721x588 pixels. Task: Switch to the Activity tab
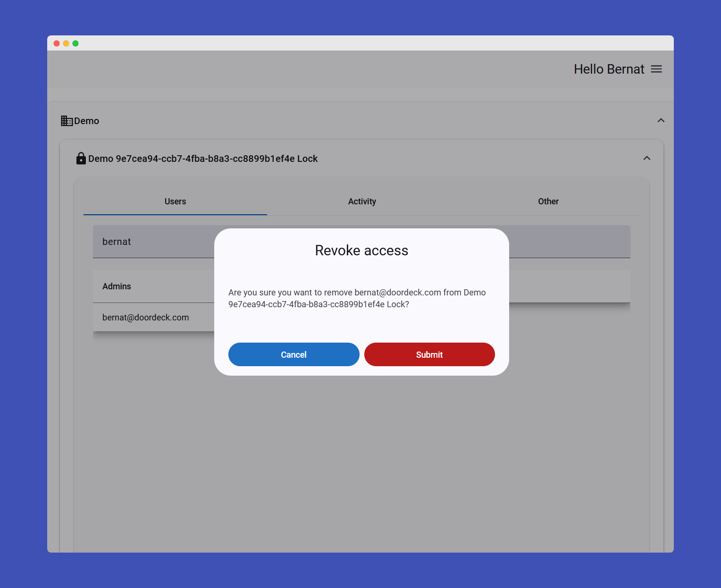(362, 202)
